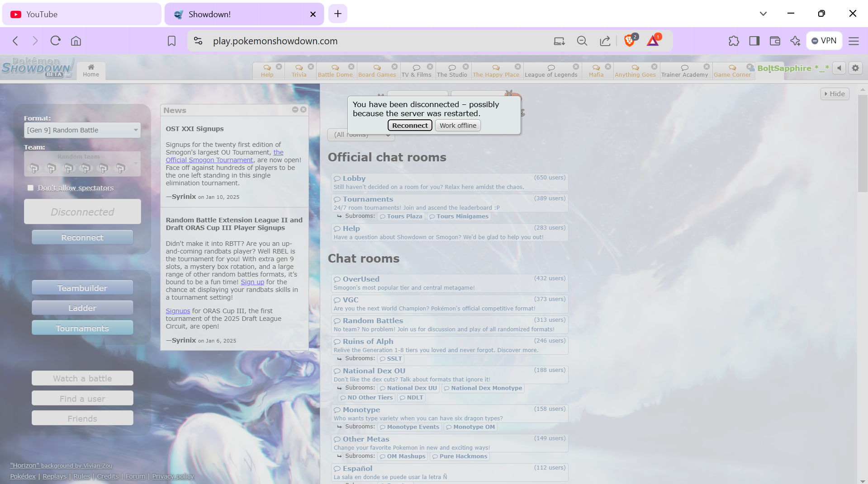Open the Pokédex footer link
Viewport: 868px width, 484px height.
pyautogui.click(x=23, y=476)
